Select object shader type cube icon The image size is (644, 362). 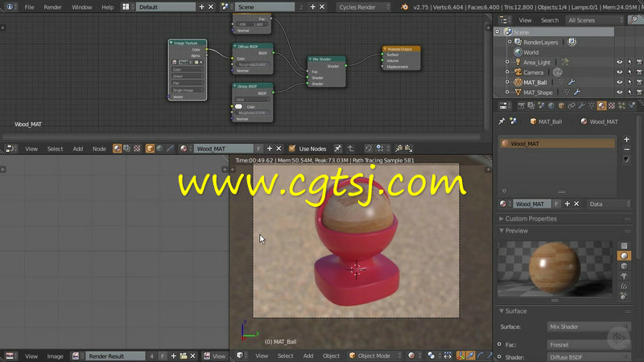150,149
